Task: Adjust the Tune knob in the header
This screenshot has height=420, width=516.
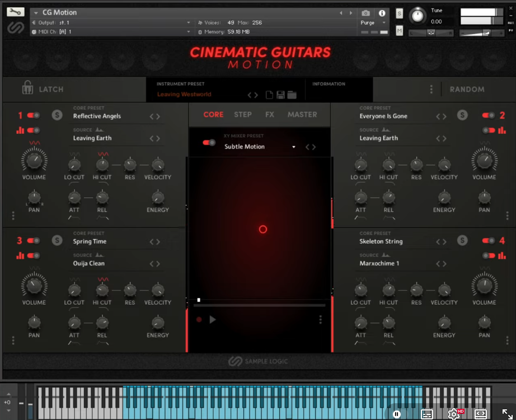Action: [418, 17]
